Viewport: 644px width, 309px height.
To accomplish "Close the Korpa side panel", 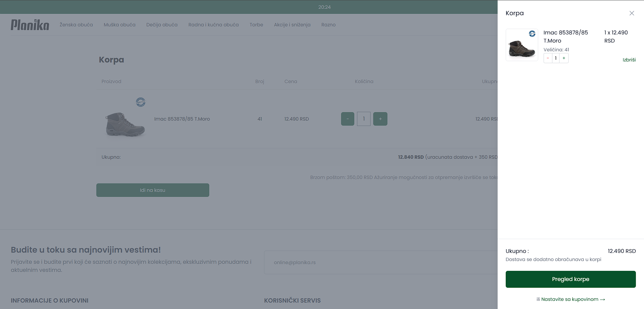I will click(x=631, y=13).
